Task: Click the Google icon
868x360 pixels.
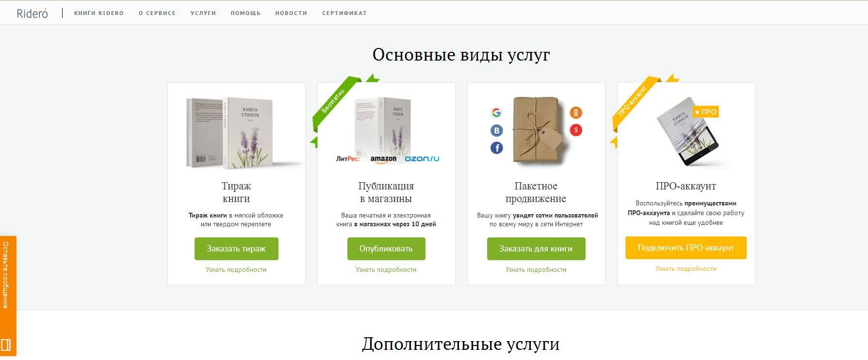Action: (496, 113)
